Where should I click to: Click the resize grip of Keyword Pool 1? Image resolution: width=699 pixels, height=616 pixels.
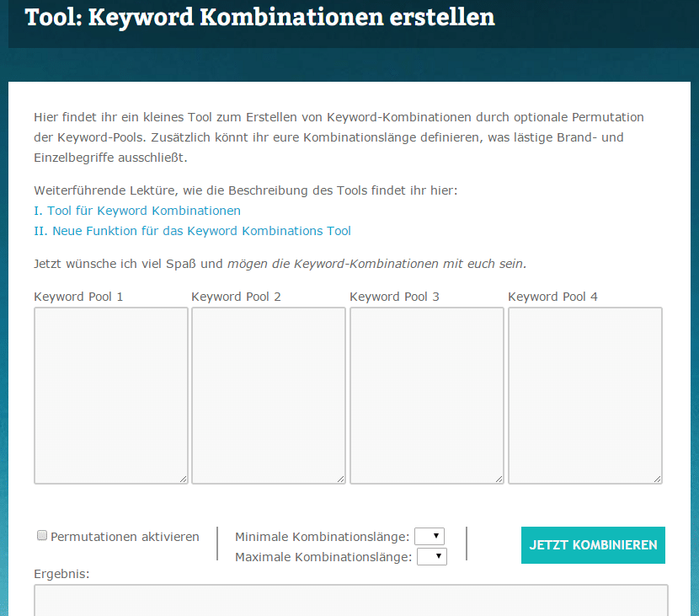tap(184, 479)
